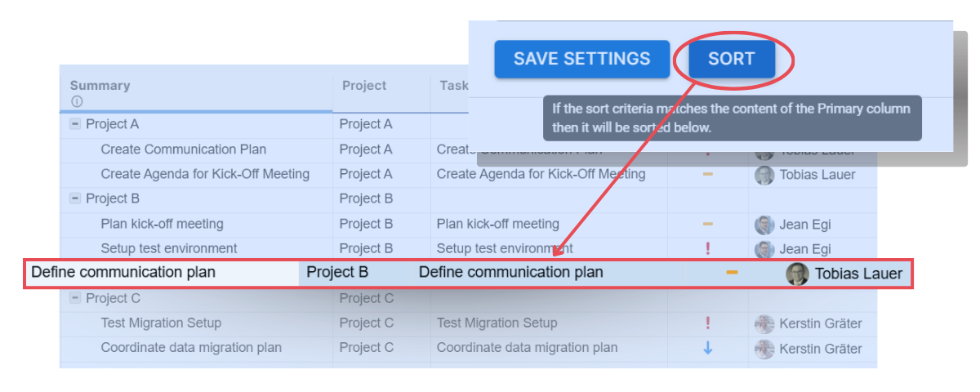Click the info icon under Summary header

coord(77,102)
